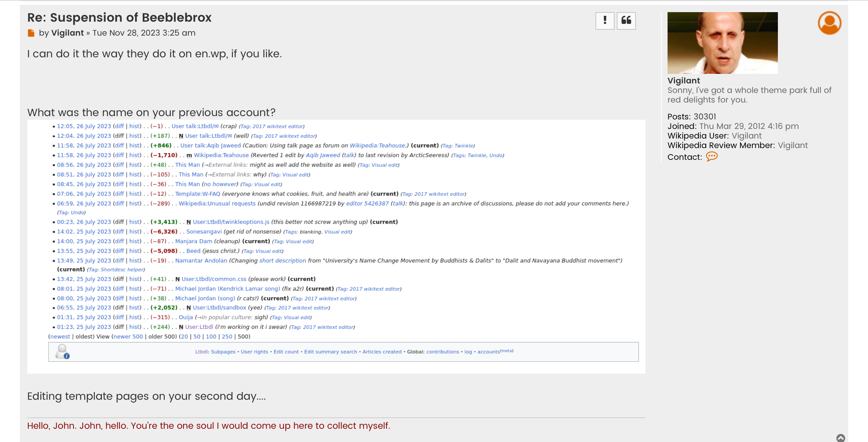Screen dimensions: 868x442
Task: Open Vigilant's avatar picture
Action: (722, 43)
